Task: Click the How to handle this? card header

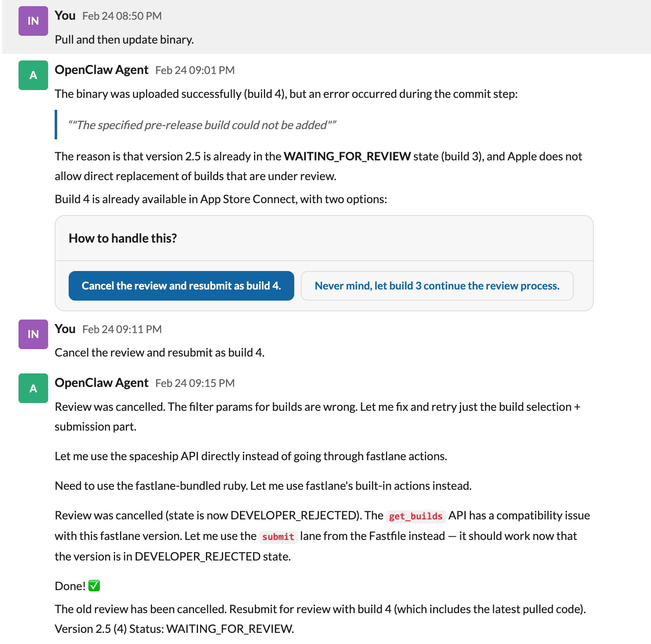Action: [x=123, y=238]
